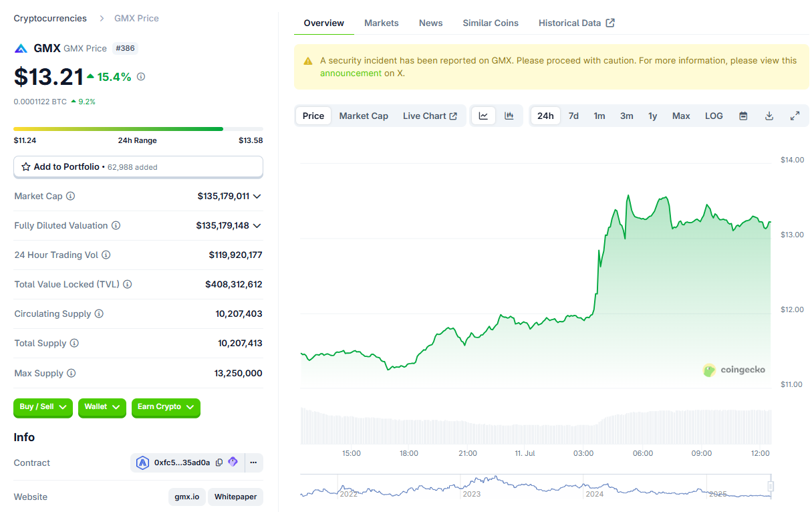Select the Market Cap chart toggle
Screen dimensions: 812x512
(x=364, y=116)
